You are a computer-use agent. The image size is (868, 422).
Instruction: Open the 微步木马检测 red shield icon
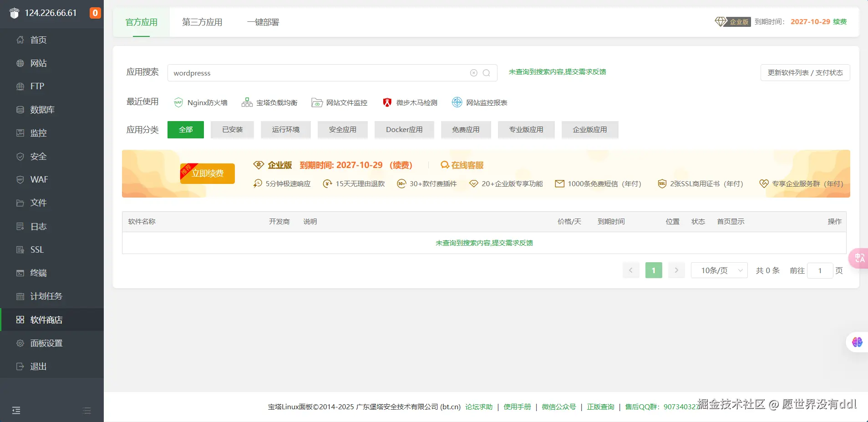[x=387, y=102]
